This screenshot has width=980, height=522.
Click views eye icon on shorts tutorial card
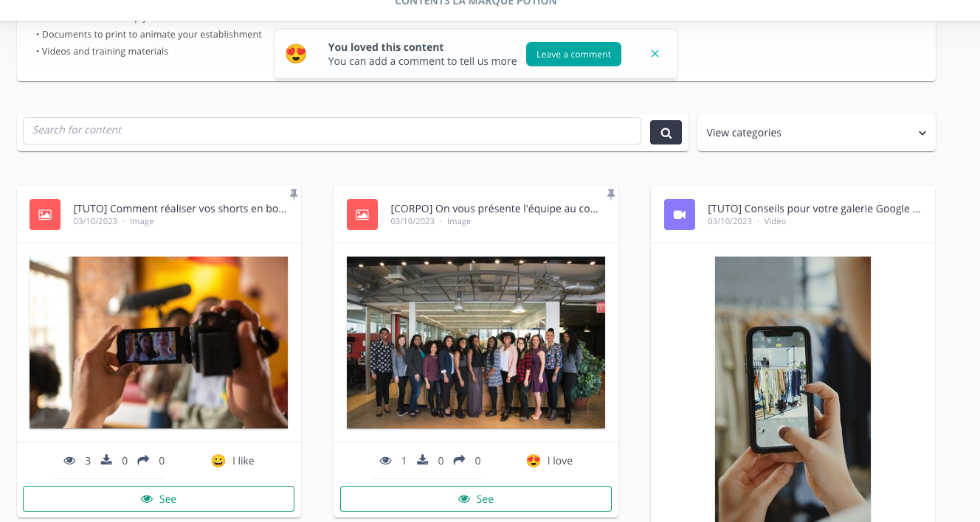[x=70, y=461]
